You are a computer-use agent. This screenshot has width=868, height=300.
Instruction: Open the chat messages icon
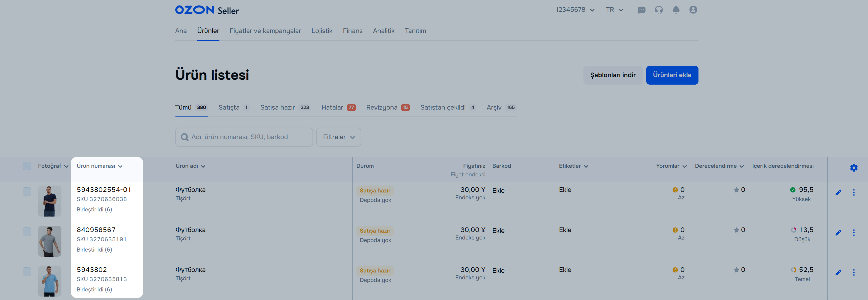[641, 10]
